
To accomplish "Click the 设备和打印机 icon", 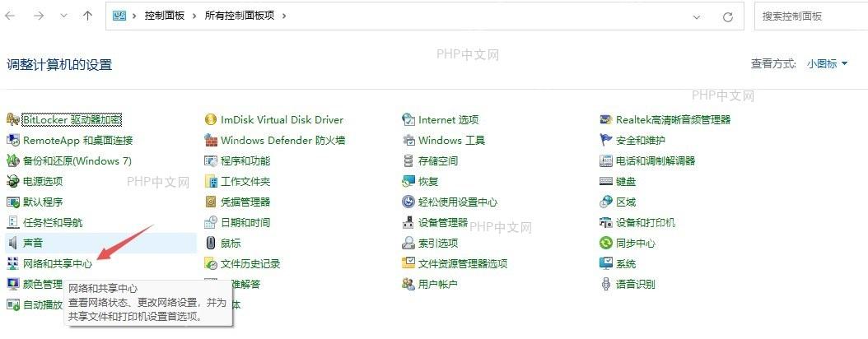I will coord(606,222).
